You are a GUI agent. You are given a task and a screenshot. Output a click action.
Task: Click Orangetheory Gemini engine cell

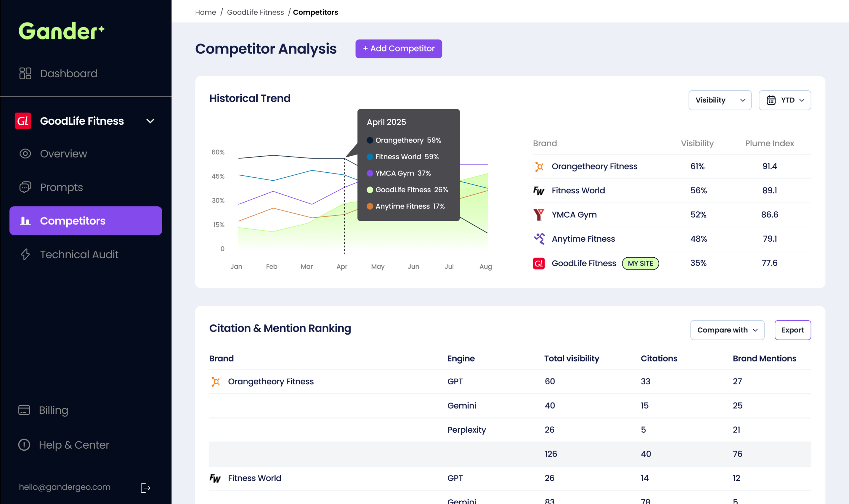pos(462,406)
